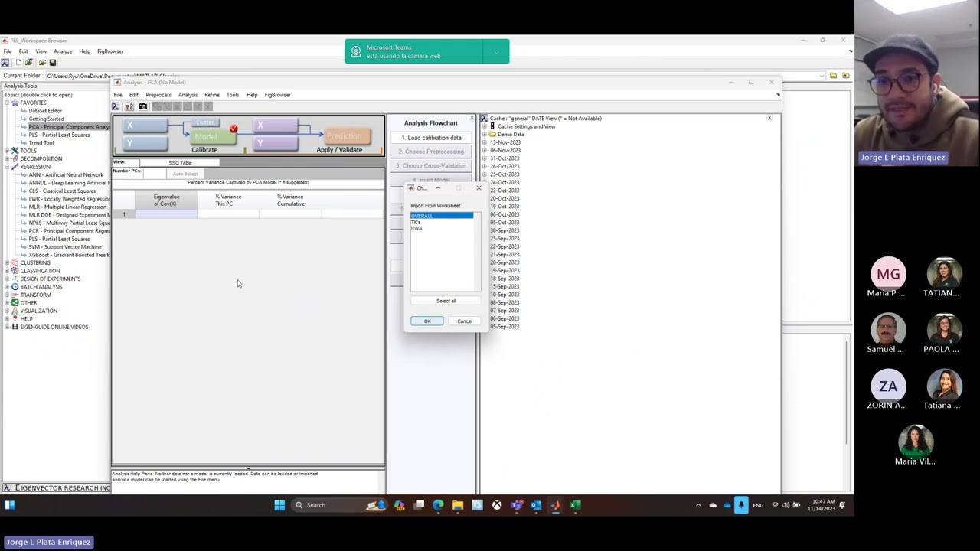Click Select all in worksheet dialog
980x551 pixels.
point(446,301)
